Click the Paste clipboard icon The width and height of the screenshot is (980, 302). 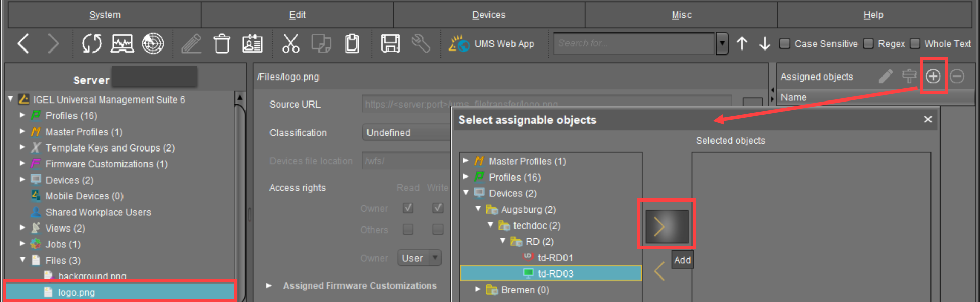coord(352,44)
